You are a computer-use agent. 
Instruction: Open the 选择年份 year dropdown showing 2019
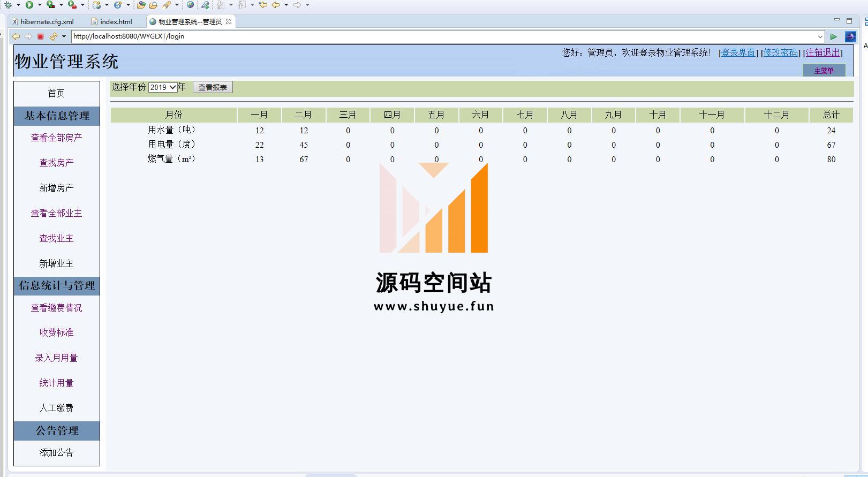tap(163, 87)
